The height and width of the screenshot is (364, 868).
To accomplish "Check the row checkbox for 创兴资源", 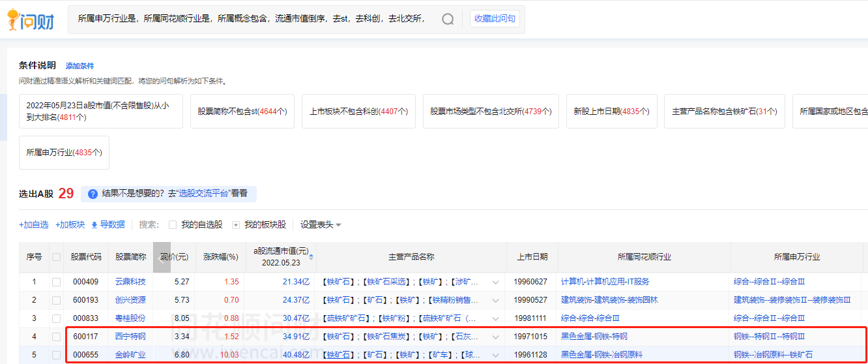I will click(56, 300).
